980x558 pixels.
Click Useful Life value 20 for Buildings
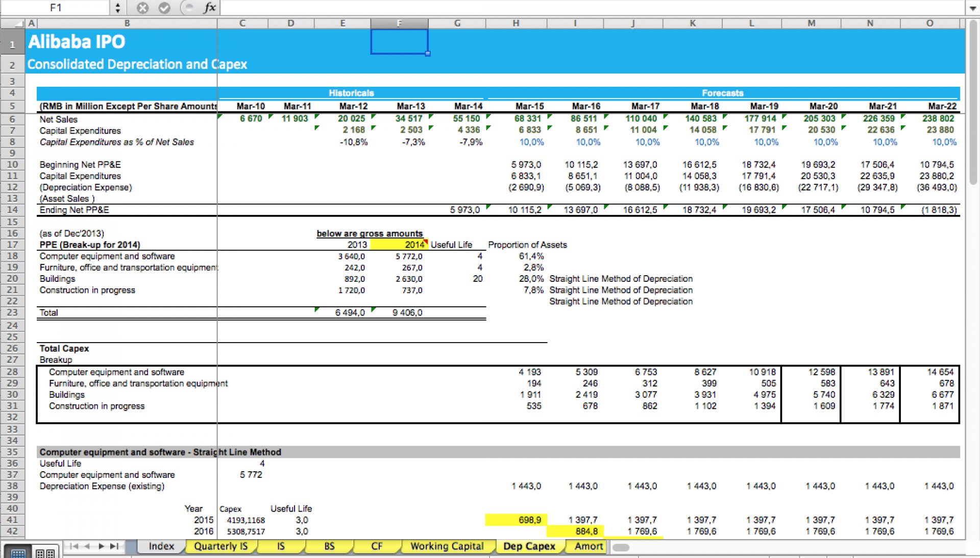(477, 279)
